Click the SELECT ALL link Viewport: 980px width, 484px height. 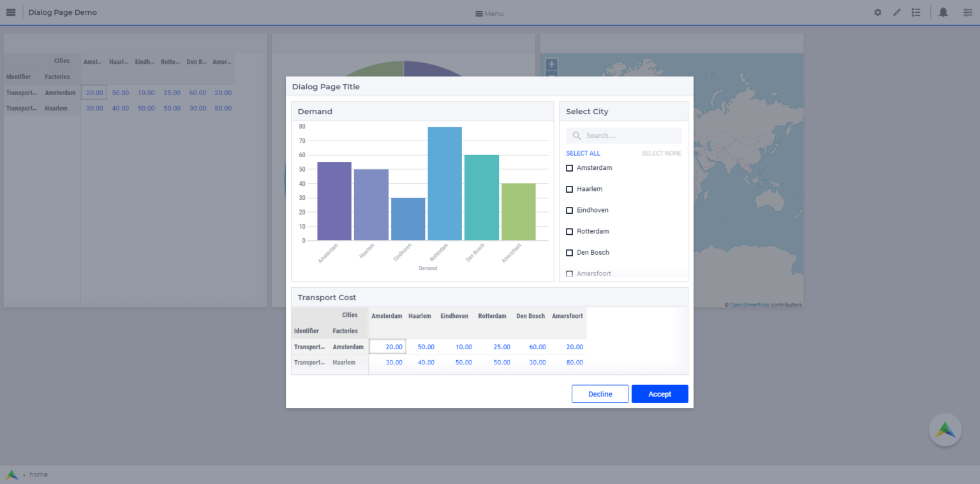coord(583,153)
